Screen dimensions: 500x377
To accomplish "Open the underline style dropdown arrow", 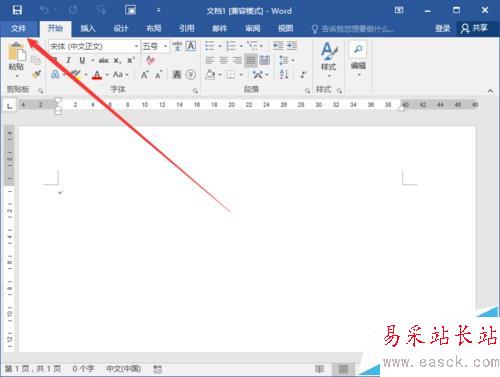I will [93, 60].
